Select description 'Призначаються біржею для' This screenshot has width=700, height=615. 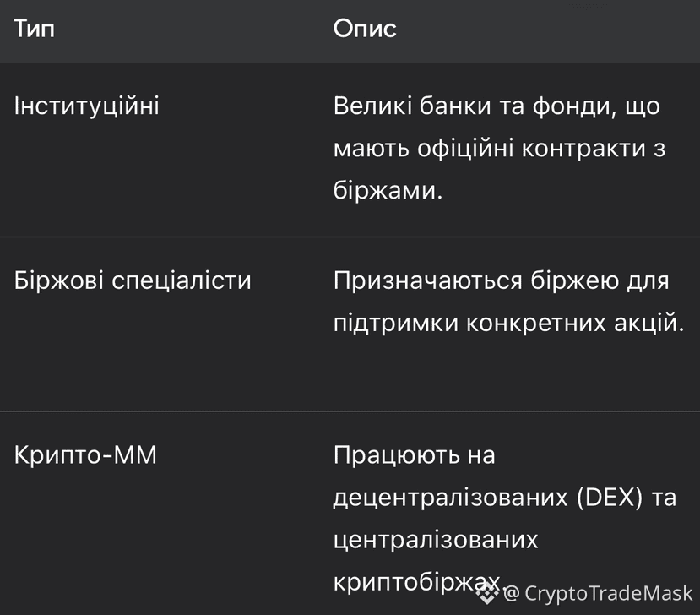pos(502,281)
